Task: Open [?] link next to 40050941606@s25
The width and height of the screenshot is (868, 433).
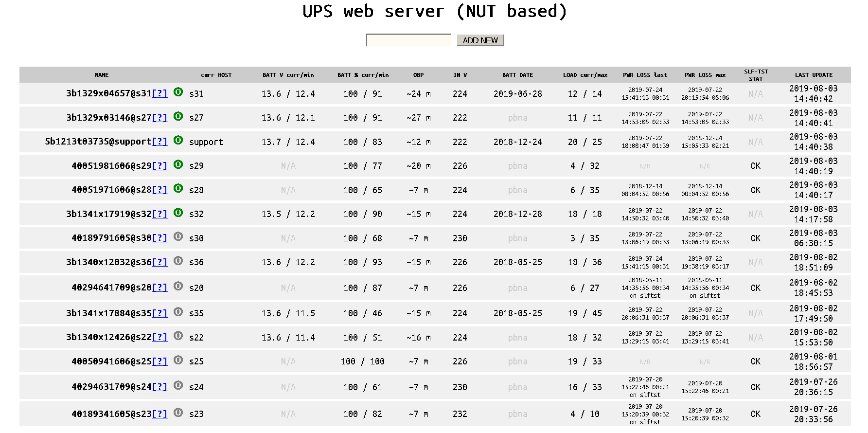Action: point(159,361)
